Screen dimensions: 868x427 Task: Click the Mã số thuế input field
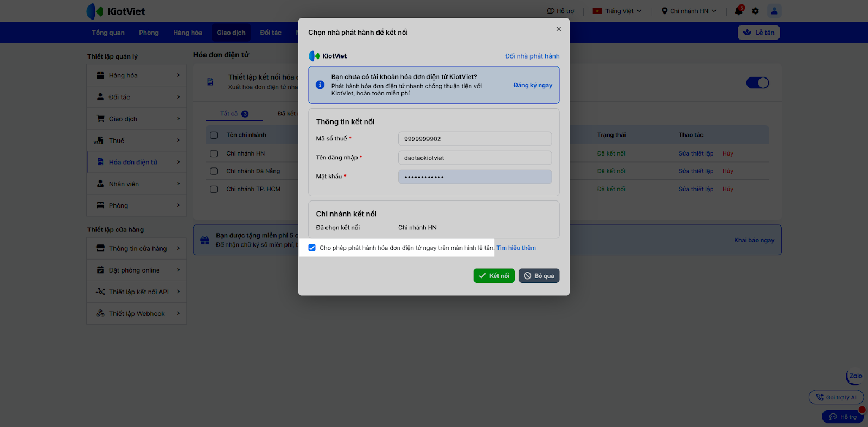pyautogui.click(x=475, y=139)
